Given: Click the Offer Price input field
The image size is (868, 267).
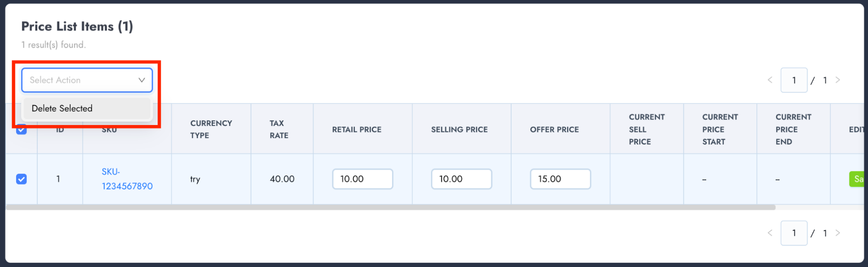Looking at the screenshot, I should tap(560, 179).
